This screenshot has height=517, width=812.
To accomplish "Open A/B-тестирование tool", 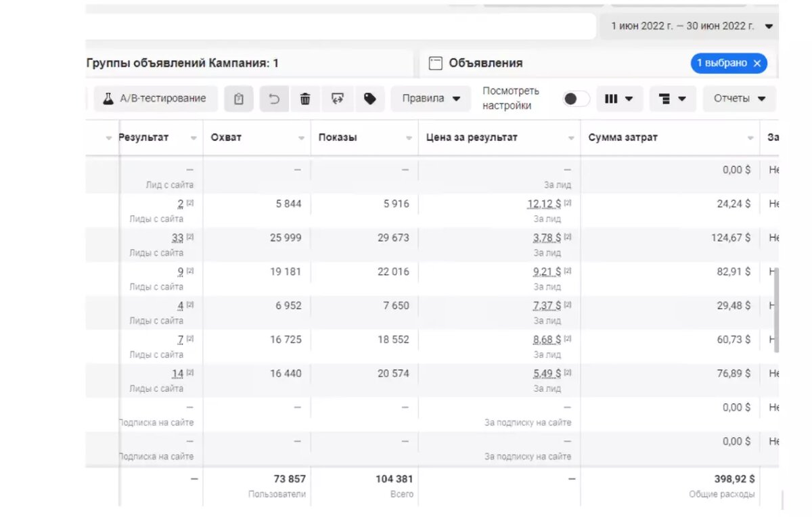I will tap(155, 99).
